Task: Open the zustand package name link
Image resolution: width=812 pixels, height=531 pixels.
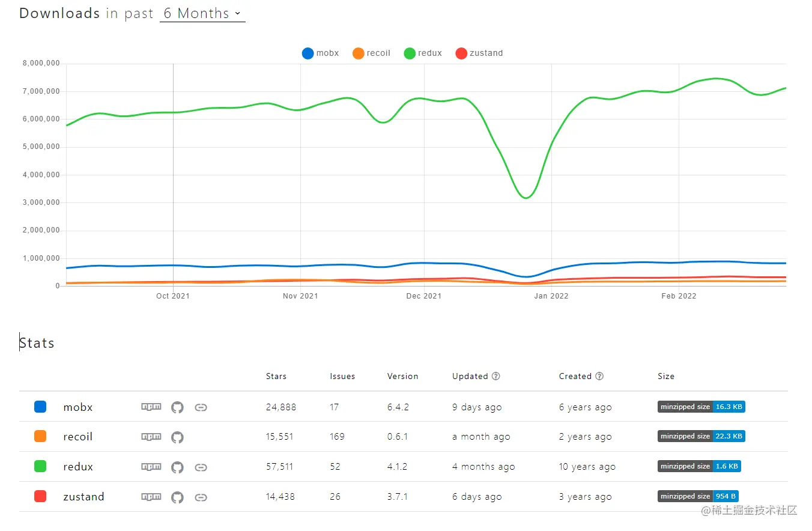Action: click(x=83, y=497)
